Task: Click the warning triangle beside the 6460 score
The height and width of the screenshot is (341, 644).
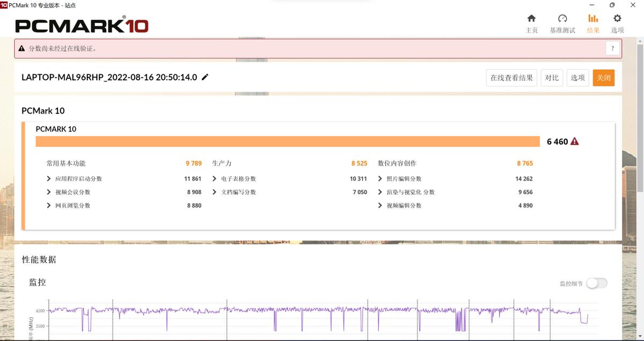Action: pos(574,141)
